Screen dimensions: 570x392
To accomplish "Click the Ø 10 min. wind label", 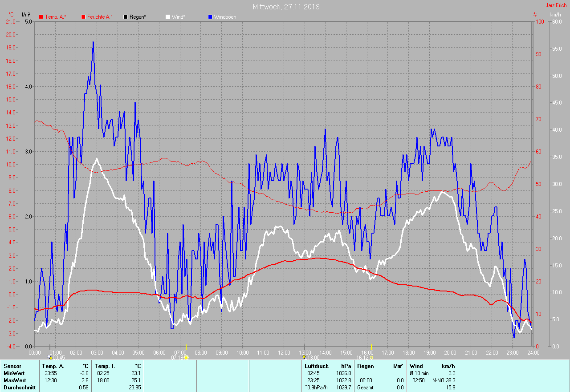I will click(419, 373).
